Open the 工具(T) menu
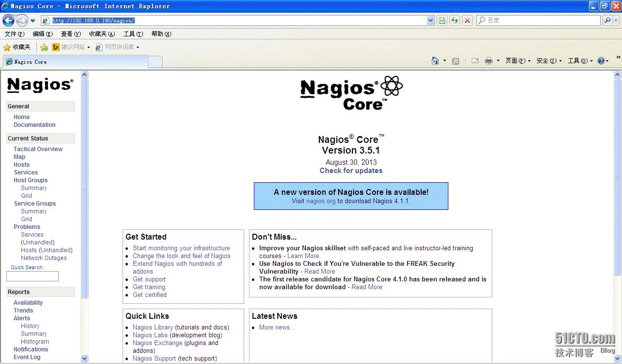The image size is (622, 364). click(133, 34)
